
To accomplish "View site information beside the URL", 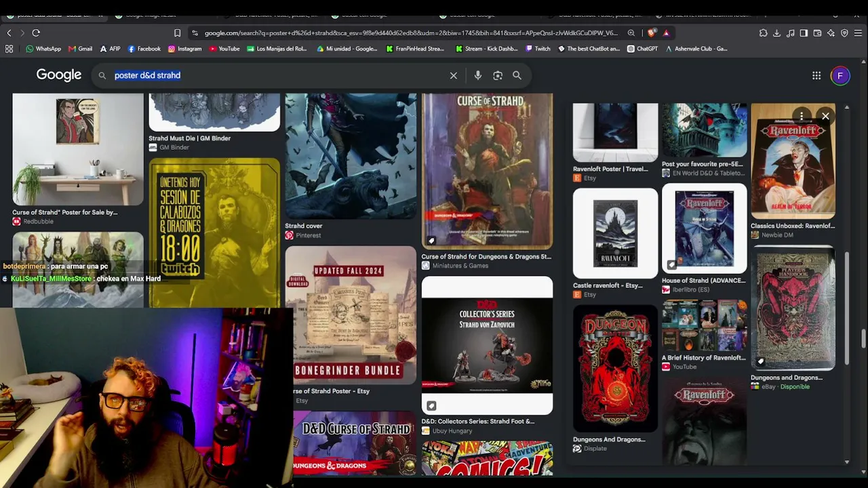I will [x=195, y=33].
